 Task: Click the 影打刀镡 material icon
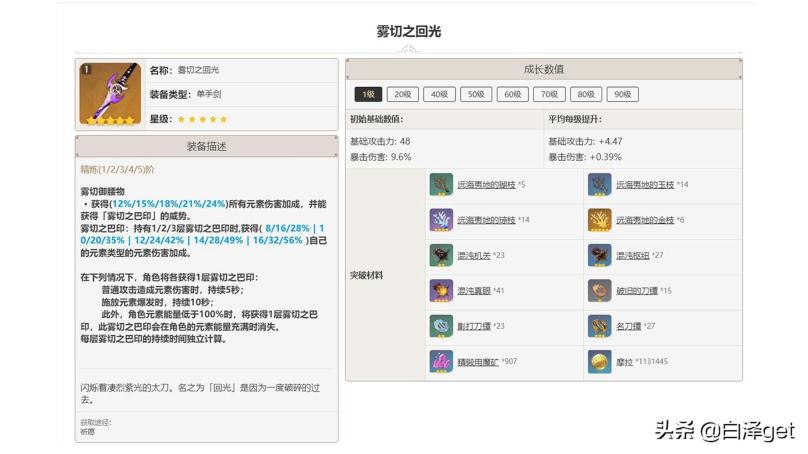pos(441,326)
